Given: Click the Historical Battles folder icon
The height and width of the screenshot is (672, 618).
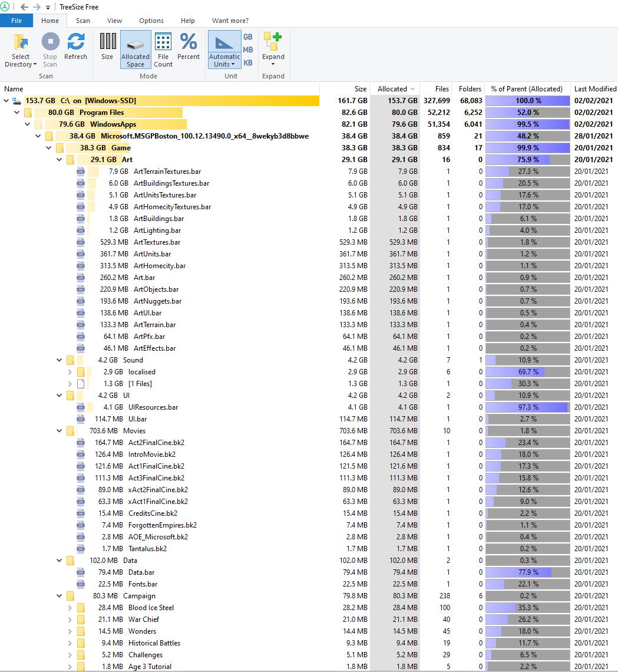Looking at the screenshot, I should (x=81, y=643).
